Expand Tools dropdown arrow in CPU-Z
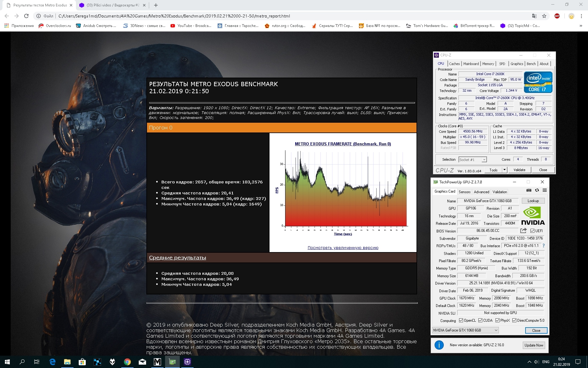This screenshot has width=588, height=368. 504,170
